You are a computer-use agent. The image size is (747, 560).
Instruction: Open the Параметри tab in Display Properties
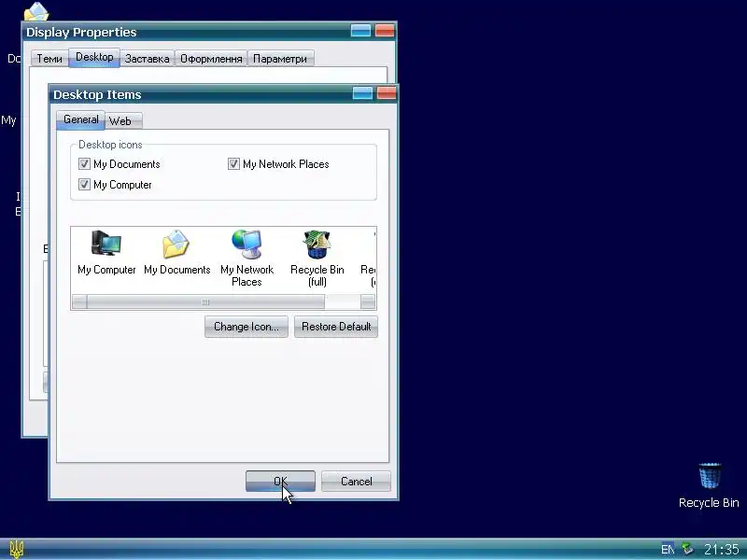(280, 59)
